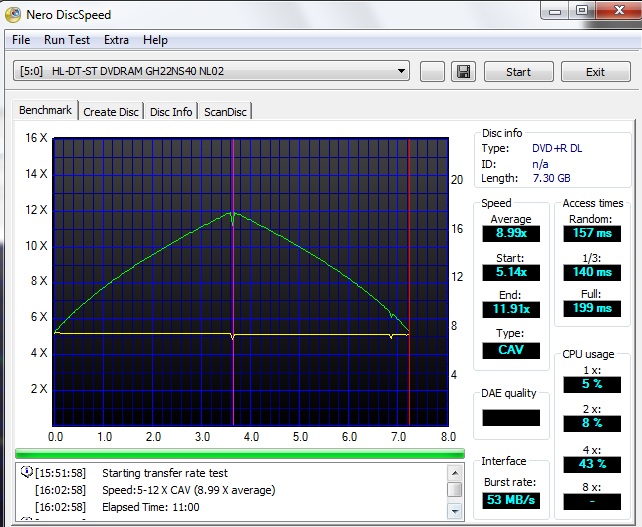Click the 2x CPU usage value 8 %
The width and height of the screenshot is (642, 527).
tap(592, 423)
